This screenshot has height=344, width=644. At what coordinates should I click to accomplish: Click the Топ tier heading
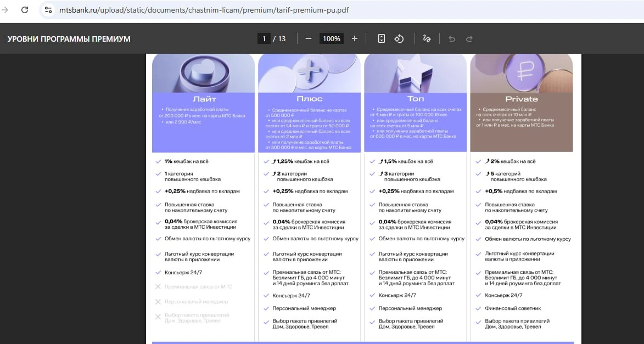415,99
